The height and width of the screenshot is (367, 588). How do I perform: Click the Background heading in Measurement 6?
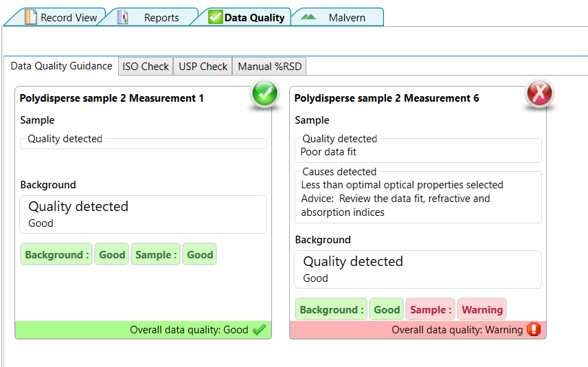pyautogui.click(x=323, y=240)
